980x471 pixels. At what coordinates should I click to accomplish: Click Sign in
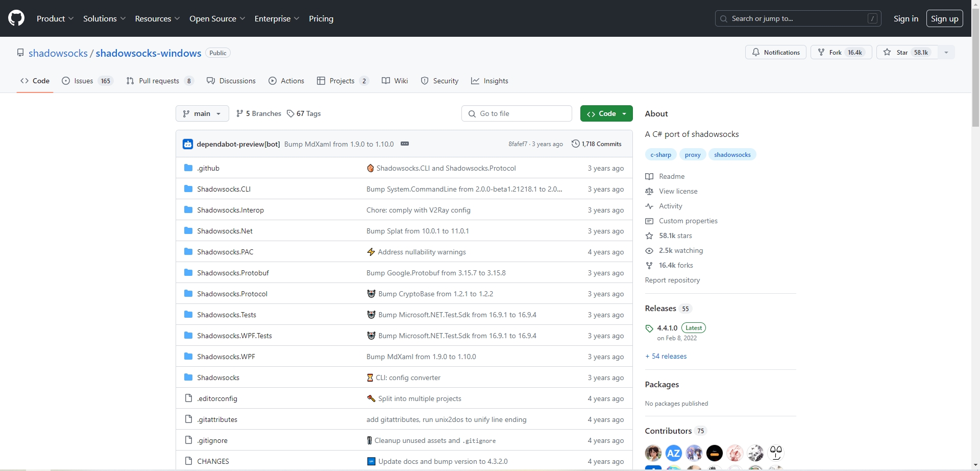[x=906, y=18]
